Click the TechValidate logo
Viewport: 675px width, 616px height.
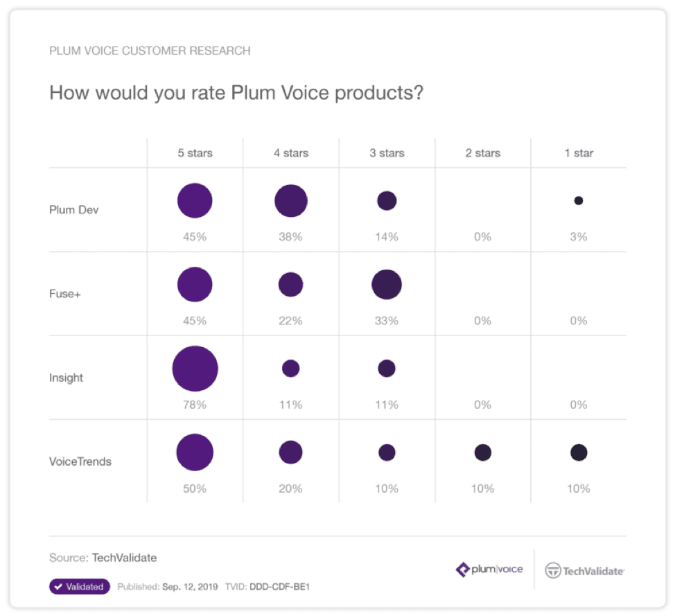pyautogui.click(x=585, y=571)
